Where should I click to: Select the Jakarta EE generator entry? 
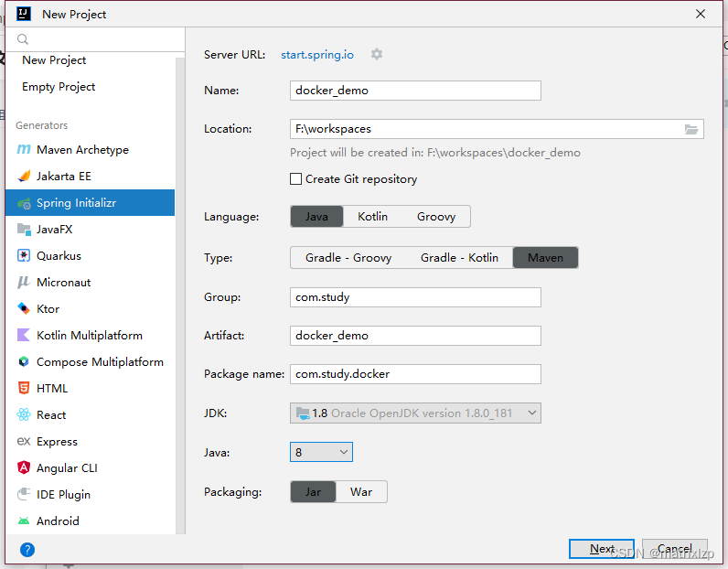point(90,176)
